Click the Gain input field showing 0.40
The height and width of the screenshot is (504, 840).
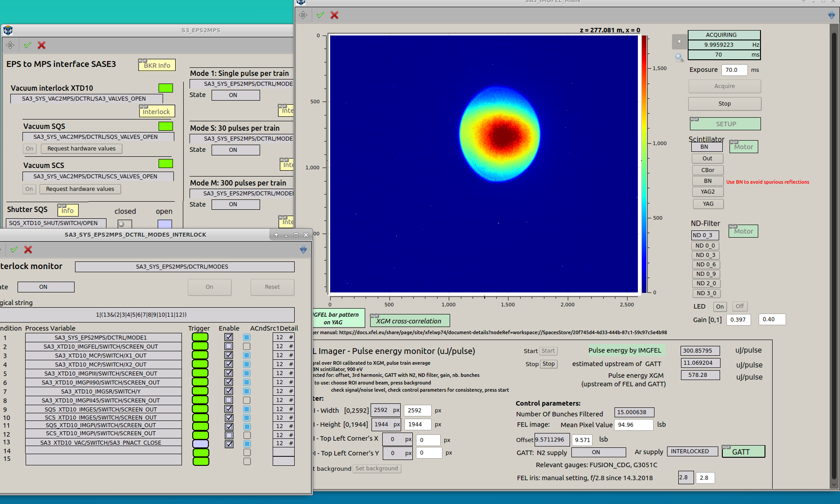pos(772,319)
